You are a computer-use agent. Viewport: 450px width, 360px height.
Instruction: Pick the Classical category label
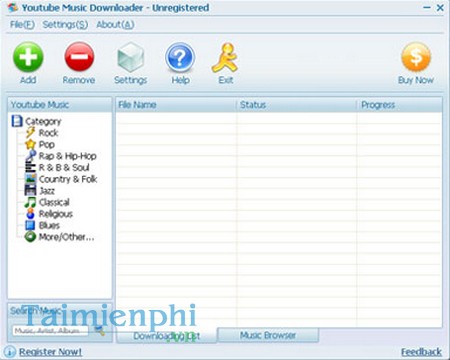coord(54,202)
